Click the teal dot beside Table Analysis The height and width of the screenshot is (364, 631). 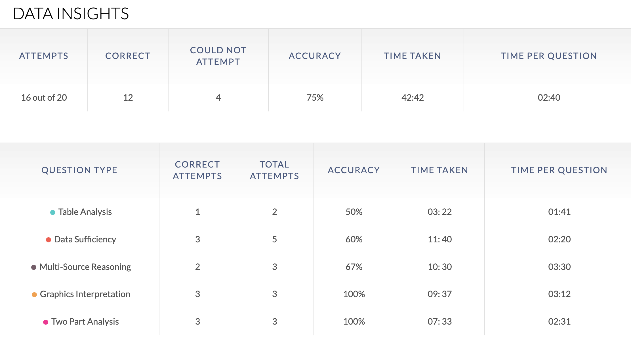(x=53, y=212)
